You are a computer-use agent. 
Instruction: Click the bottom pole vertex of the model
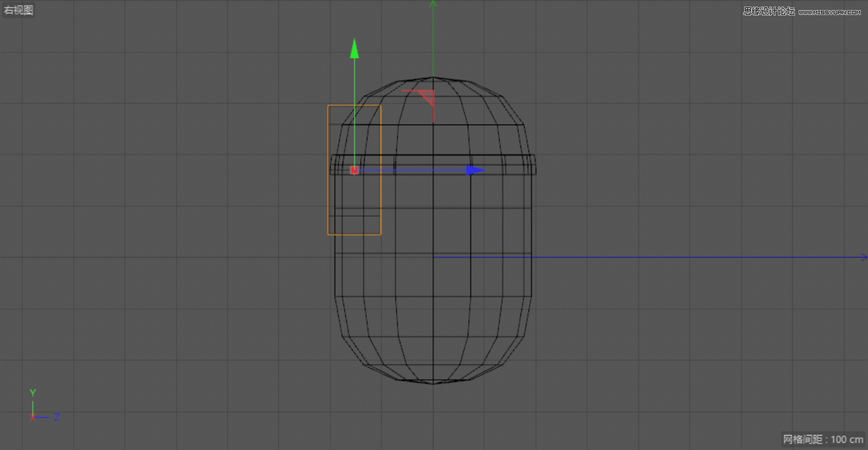click(x=435, y=386)
